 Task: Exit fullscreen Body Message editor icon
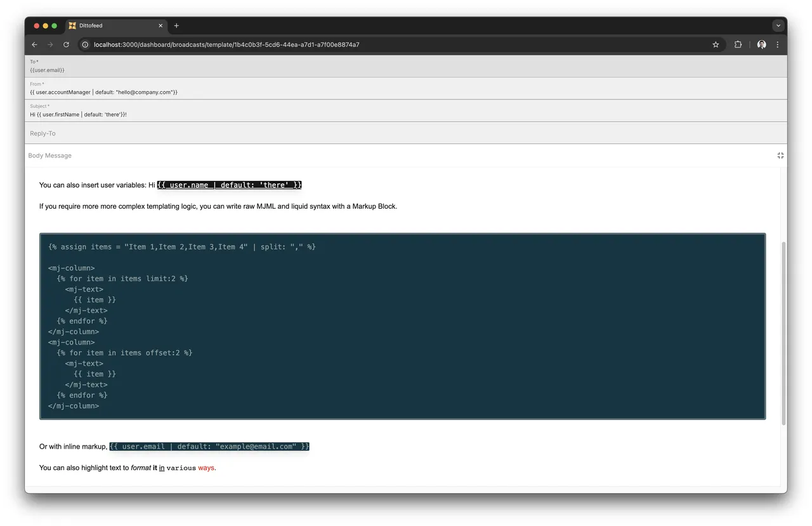pos(780,155)
